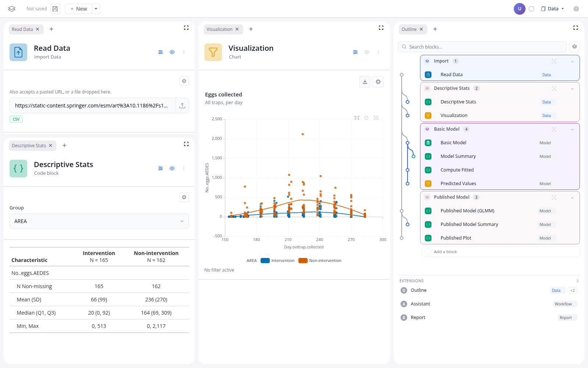Select Read Data block in outline
588x368 pixels.
[500, 75]
